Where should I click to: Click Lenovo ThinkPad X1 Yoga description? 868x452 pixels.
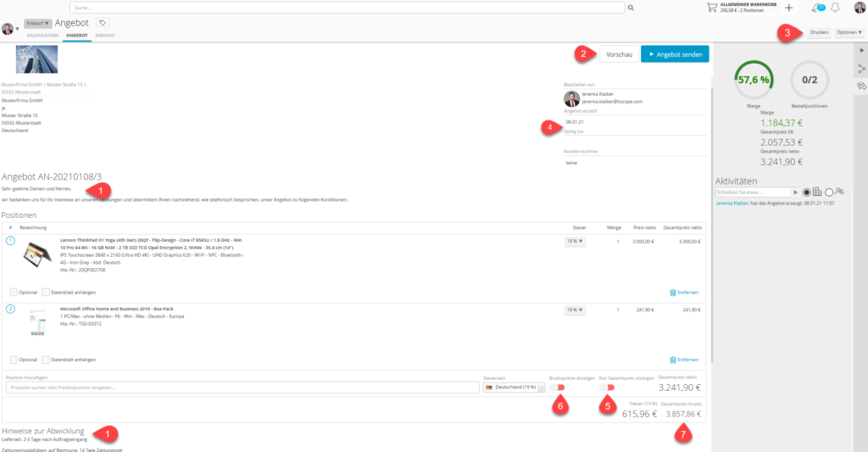[x=152, y=254]
